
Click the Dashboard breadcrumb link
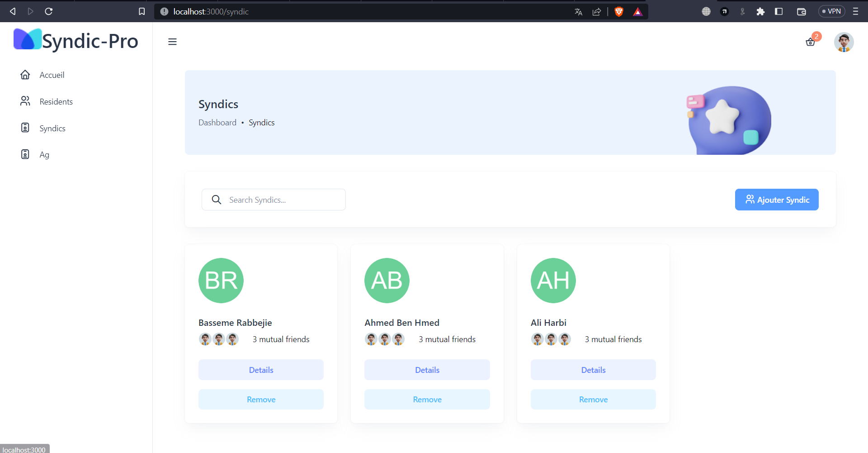coord(217,123)
